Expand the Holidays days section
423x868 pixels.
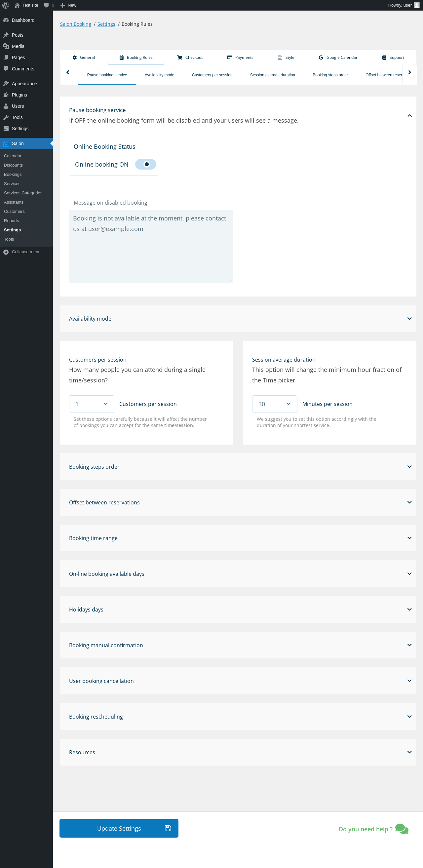point(409,609)
